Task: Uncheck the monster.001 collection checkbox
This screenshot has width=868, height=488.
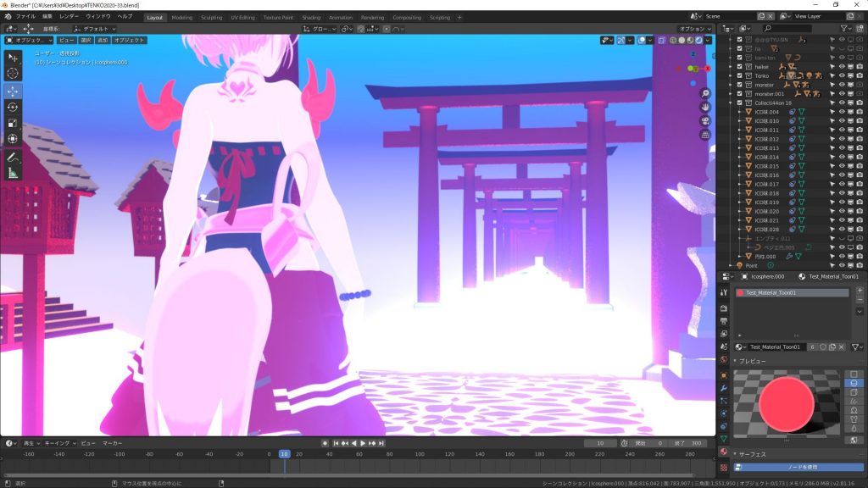Action: [739, 94]
